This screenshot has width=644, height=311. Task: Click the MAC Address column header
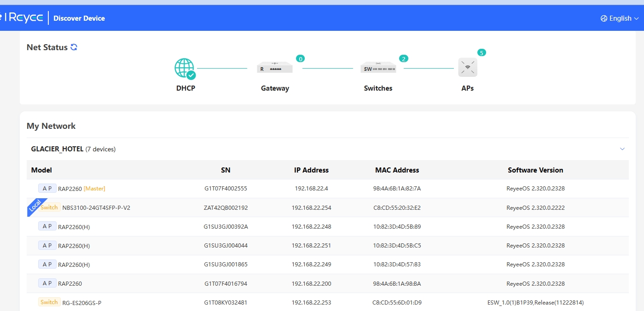[x=397, y=170]
